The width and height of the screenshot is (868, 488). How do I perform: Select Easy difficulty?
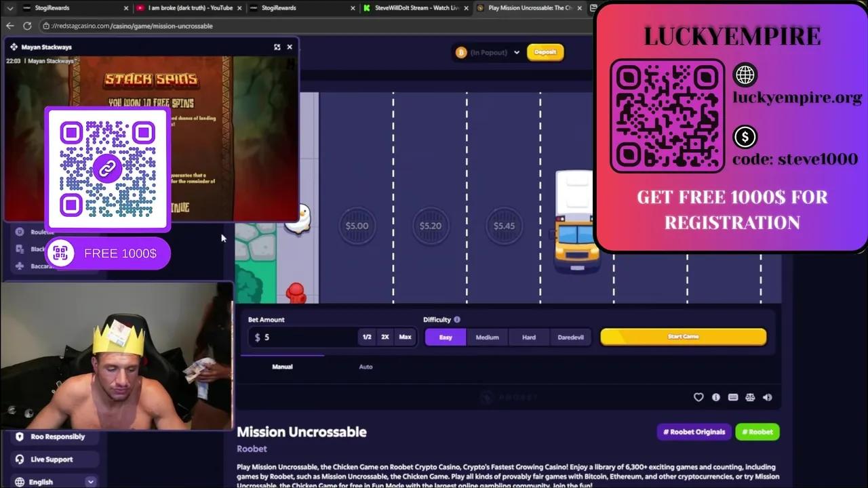click(x=446, y=337)
